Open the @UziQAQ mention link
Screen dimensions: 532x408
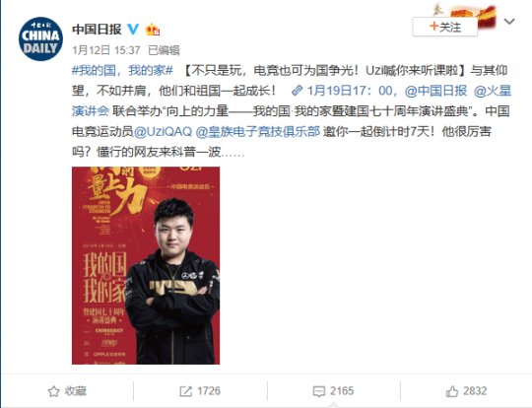tap(163, 131)
